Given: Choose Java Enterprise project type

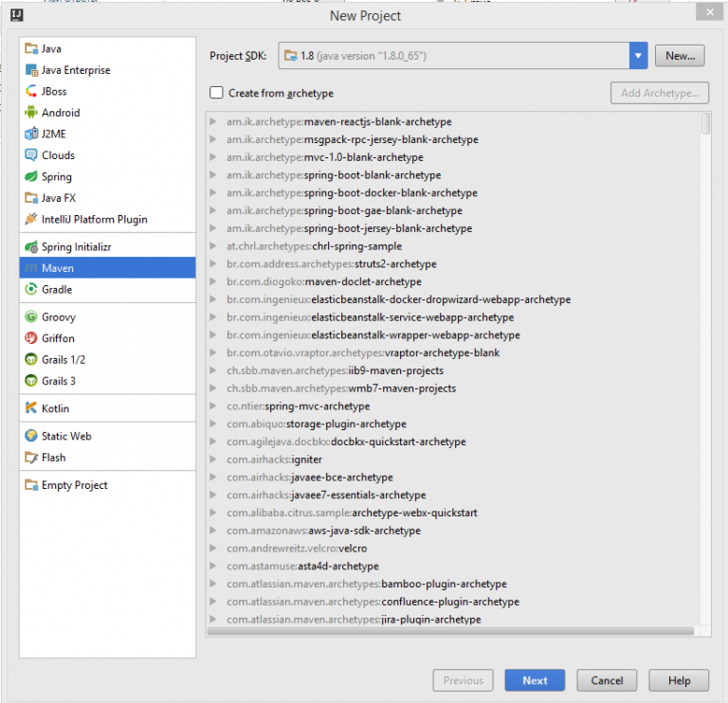Looking at the screenshot, I should pyautogui.click(x=76, y=70).
